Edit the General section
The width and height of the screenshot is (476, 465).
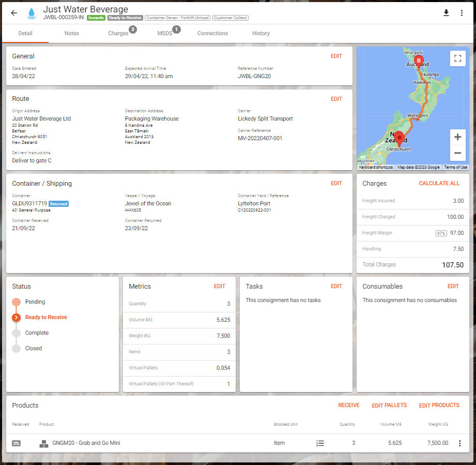click(336, 56)
